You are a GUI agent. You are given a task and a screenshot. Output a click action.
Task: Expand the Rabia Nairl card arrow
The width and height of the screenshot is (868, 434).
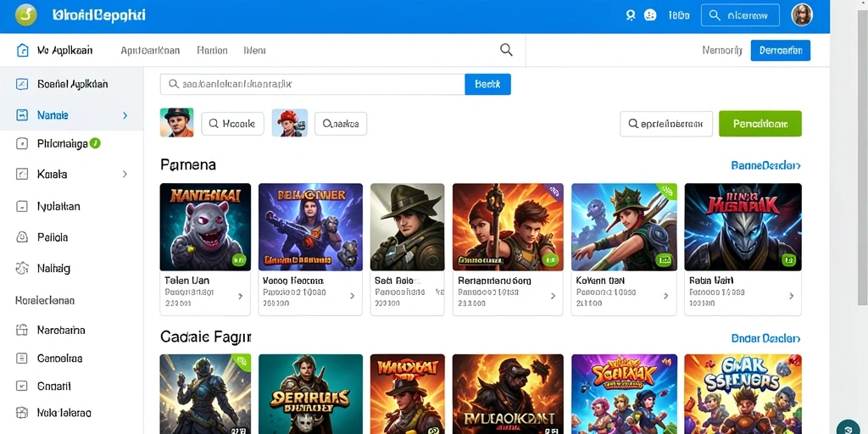click(792, 296)
